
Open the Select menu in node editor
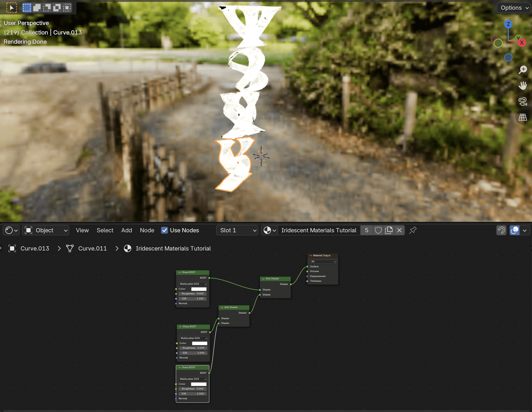click(x=105, y=230)
